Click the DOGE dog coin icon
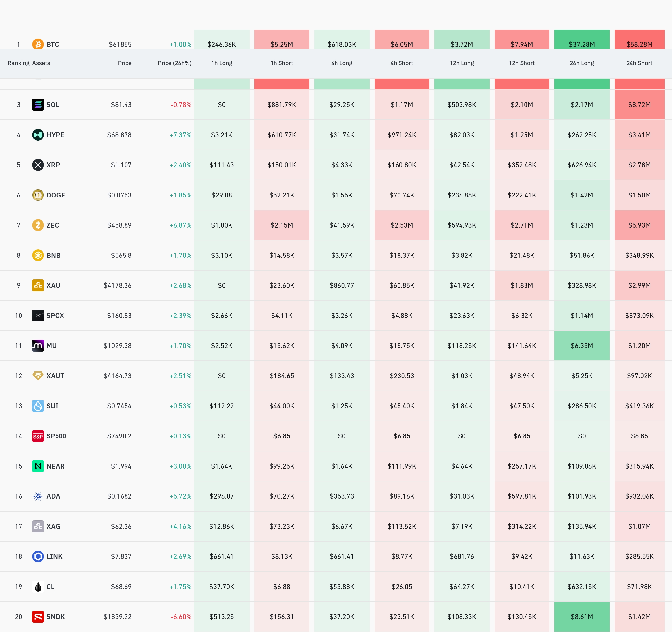 tap(38, 195)
